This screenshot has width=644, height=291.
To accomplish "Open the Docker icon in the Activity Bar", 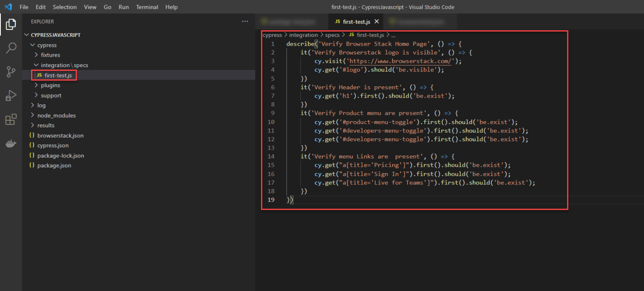I will tap(10, 143).
